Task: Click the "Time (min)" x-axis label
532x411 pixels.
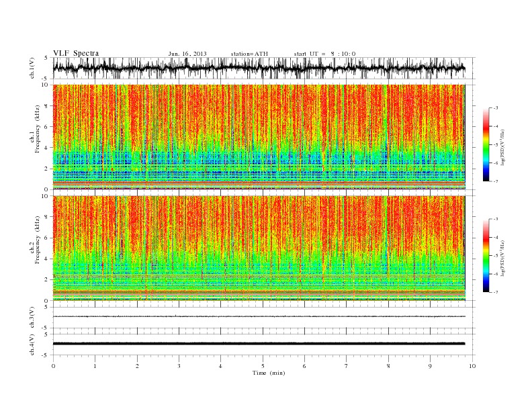Action: click(269, 373)
